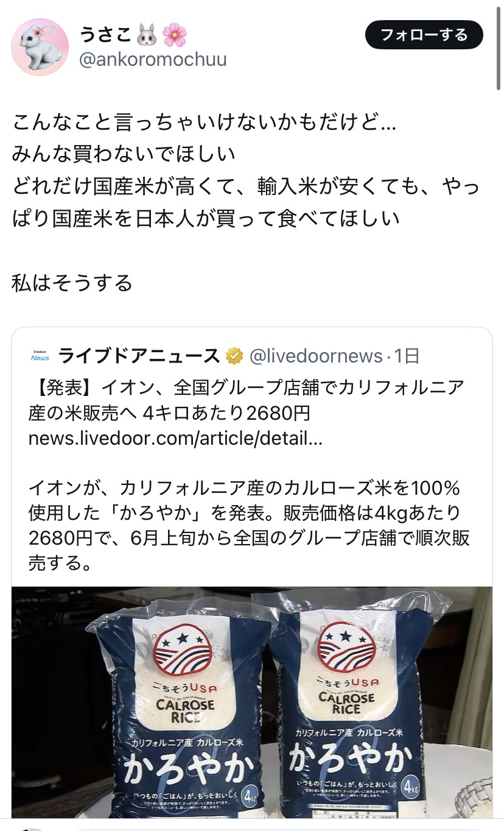Click the gold verified badge
The height and width of the screenshot is (831, 504).
(234, 356)
